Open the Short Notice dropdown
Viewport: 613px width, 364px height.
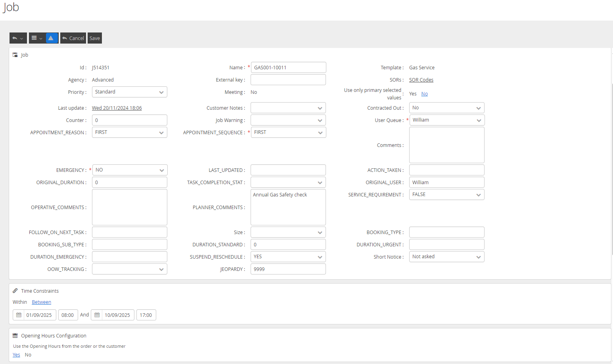(x=446, y=257)
